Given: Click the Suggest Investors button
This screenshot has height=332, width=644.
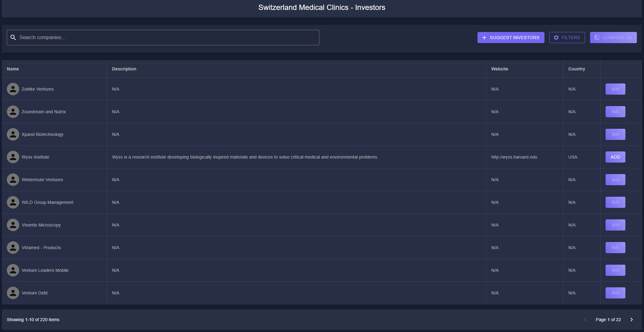Looking at the screenshot, I should (511, 38).
